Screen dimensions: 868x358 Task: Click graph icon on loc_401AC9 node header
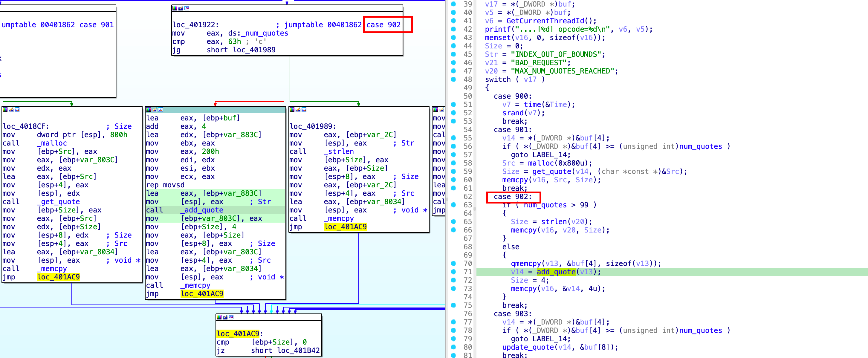click(x=231, y=317)
